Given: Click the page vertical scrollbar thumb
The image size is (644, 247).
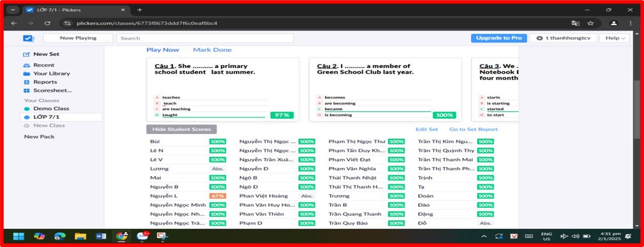Looking at the screenshot, I should click(x=637, y=110).
